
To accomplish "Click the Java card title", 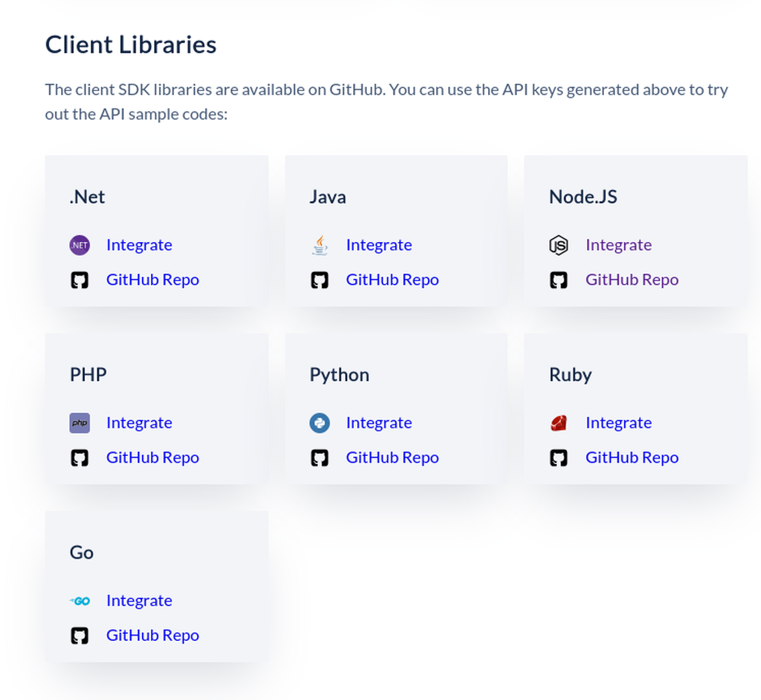I will pos(328,197).
